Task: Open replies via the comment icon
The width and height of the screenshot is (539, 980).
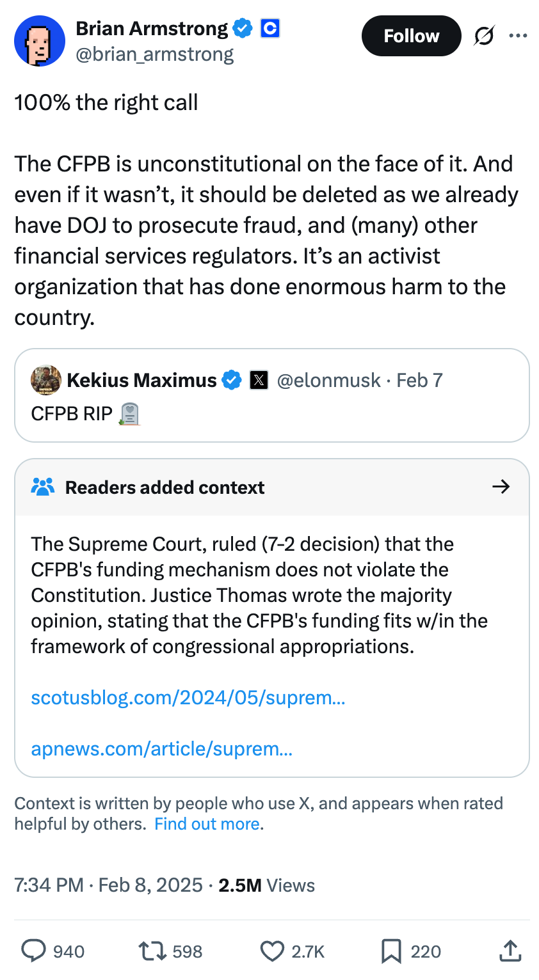Action: click(x=33, y=951)
